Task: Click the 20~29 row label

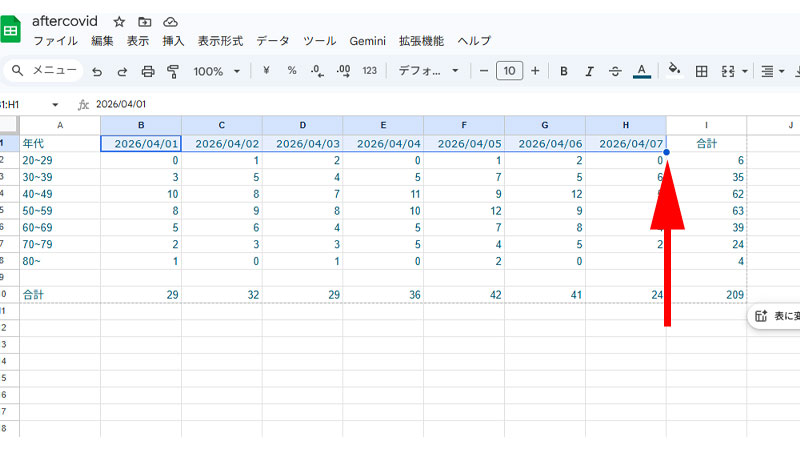Action: [60, 160]
